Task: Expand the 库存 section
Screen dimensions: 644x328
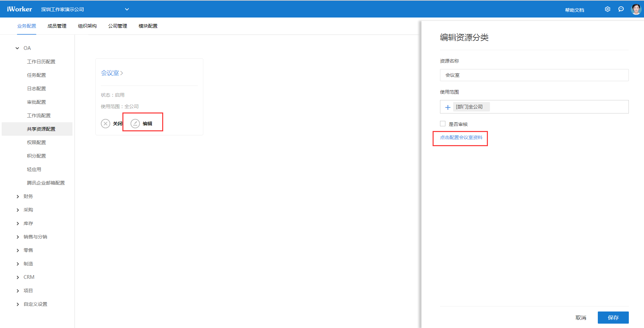Action: (18, 223)
